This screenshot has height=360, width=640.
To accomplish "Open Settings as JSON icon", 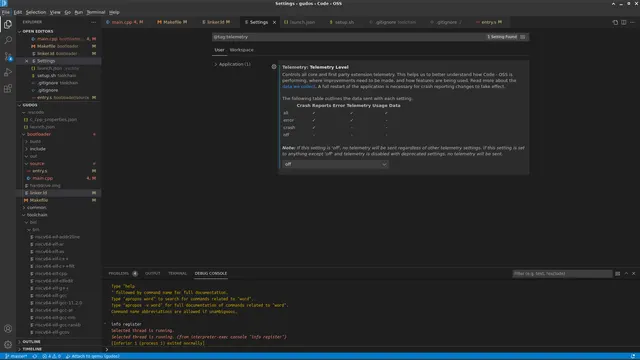I will (x=615, y=22).
